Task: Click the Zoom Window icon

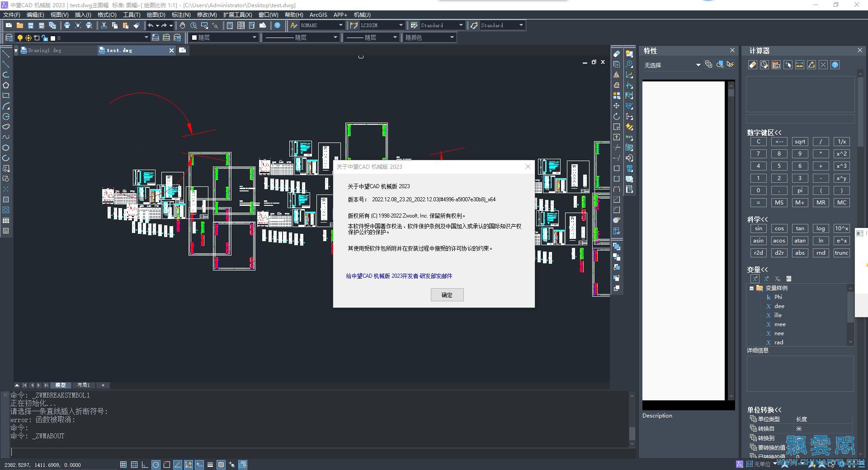Action: [204, 25]
